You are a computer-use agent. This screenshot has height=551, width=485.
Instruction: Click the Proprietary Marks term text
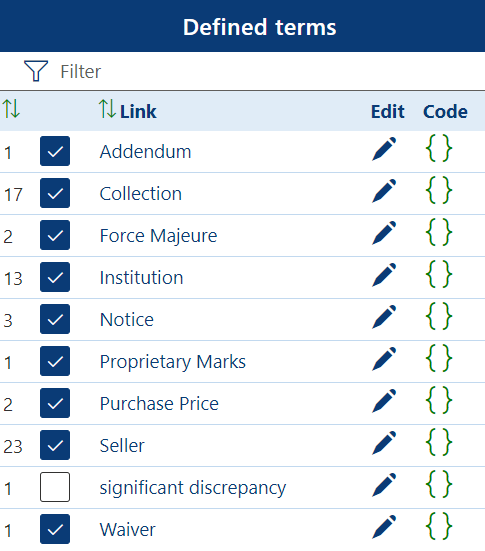(173, 362)
